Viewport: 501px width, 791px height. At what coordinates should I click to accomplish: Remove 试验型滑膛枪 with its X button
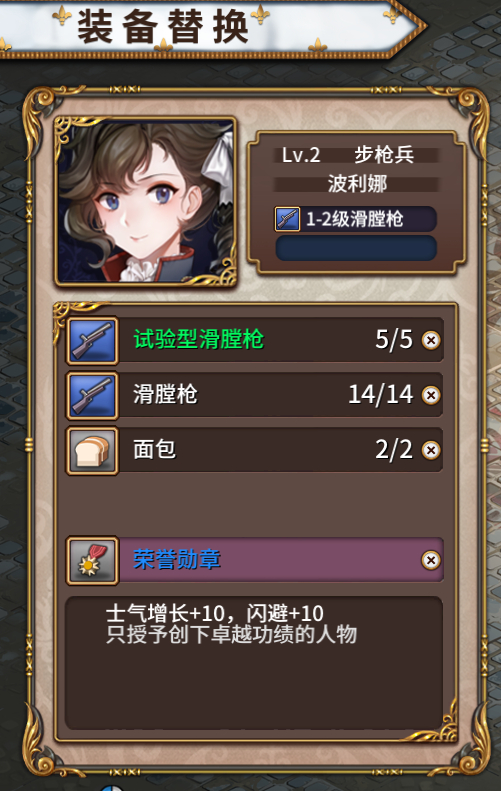(431, 341)
